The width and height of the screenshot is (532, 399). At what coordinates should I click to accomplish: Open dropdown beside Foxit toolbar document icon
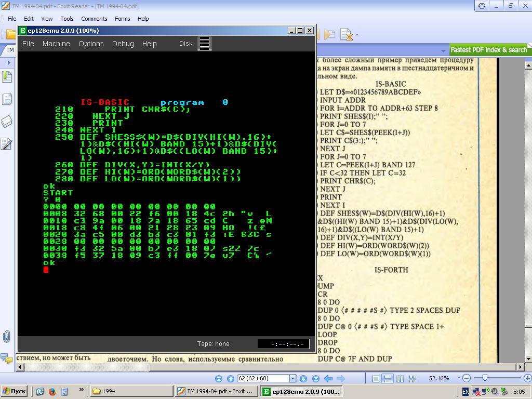click(x=357, y=35)
